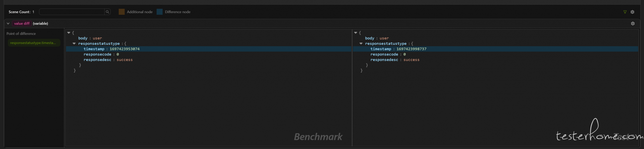This screenshot has width=644, height=149.
Task: Click Point of difference heading
Action: 21,34
